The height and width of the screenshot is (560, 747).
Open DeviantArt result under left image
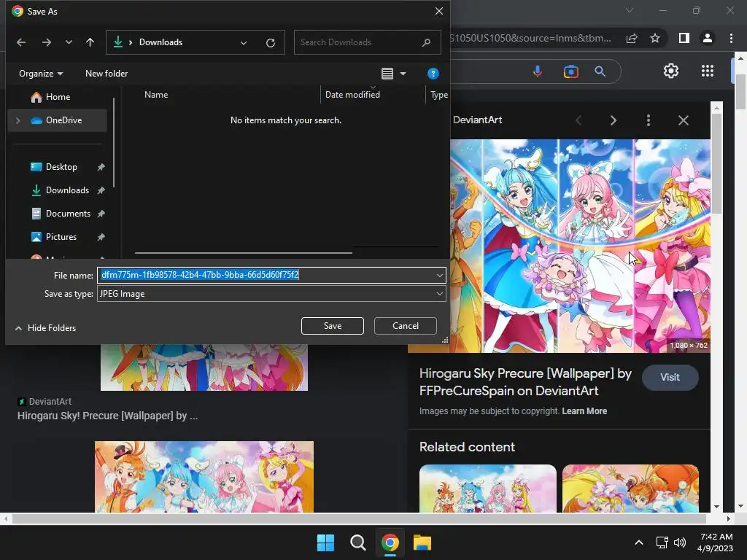coord(108,416)
